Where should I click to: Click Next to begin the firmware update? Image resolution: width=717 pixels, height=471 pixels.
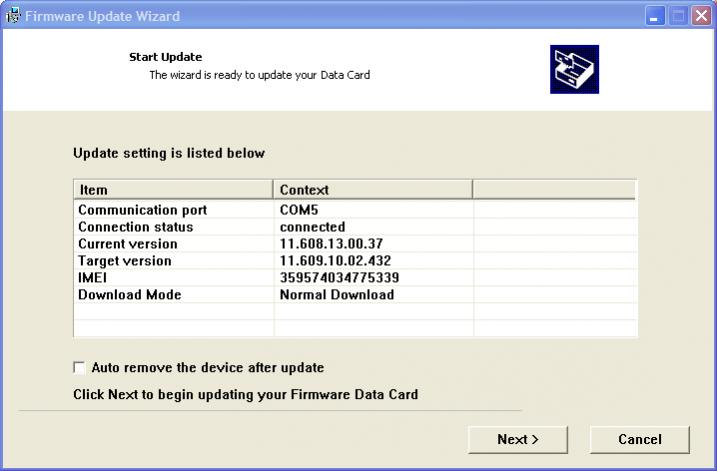click(x=518, y=439)
